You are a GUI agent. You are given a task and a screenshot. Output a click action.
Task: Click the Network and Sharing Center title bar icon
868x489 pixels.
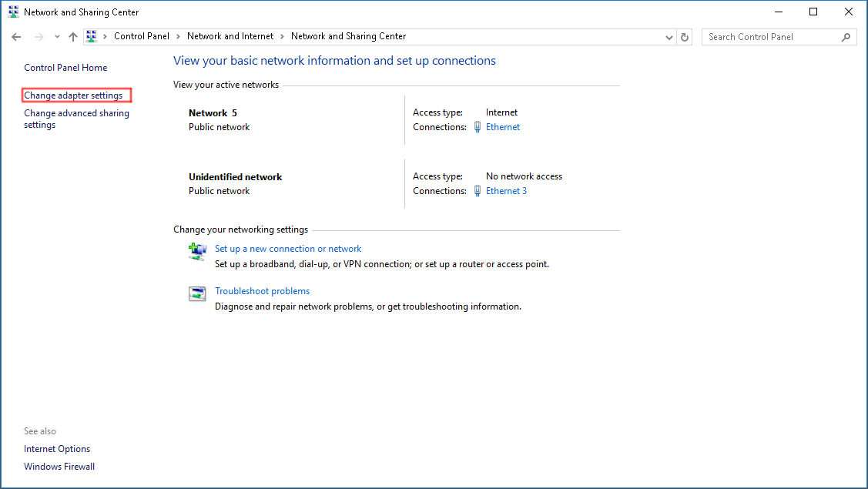(12, 12)
